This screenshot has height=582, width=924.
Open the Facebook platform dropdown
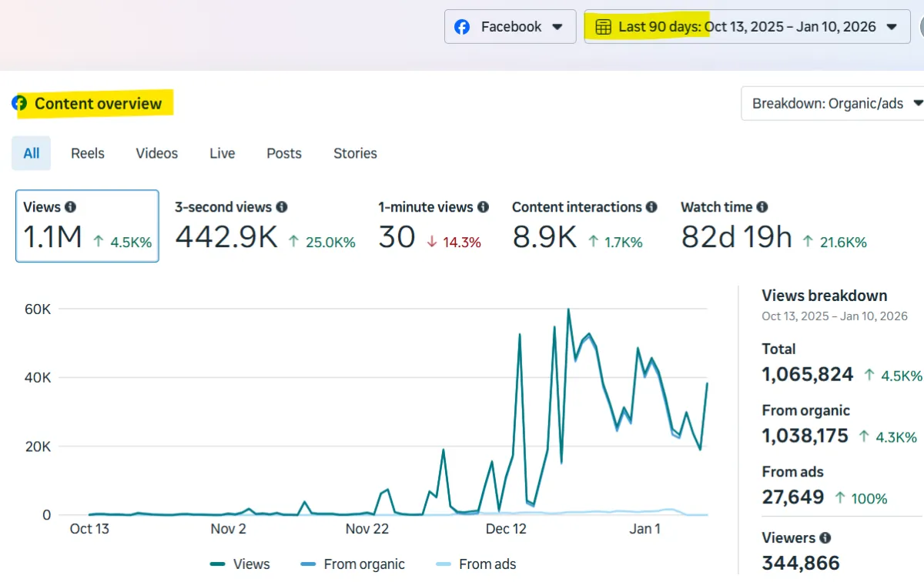[510, 27]
